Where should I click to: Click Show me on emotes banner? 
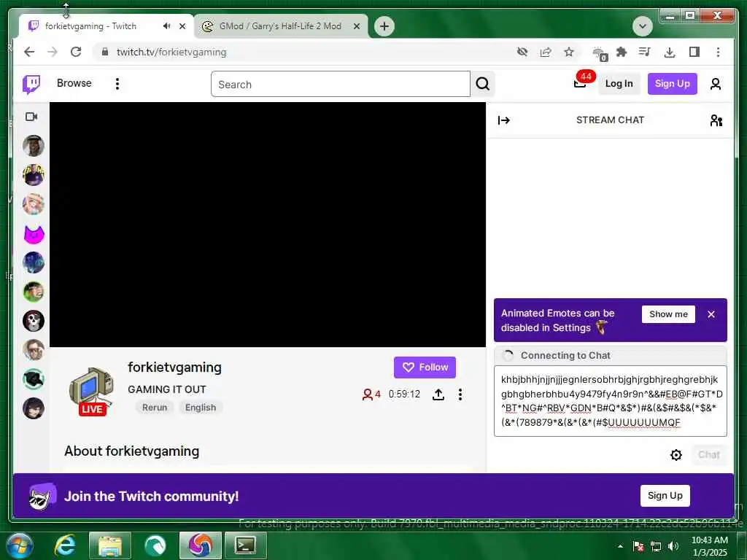(x=668, y=314)
